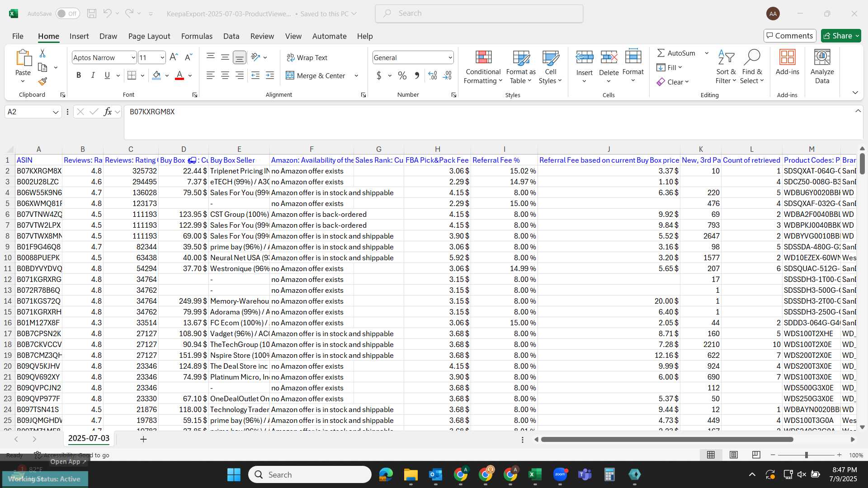Open Cell Styles gallery
868x488 pixels.
tap(550, 67)
